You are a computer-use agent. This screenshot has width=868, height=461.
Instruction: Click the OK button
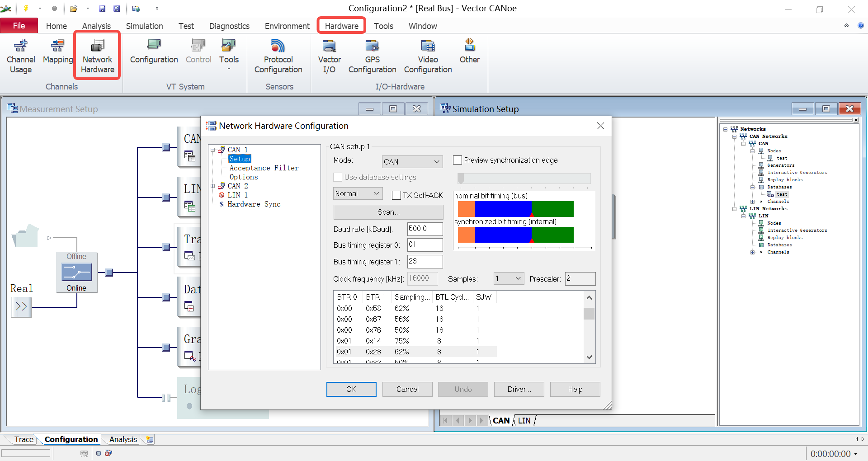click(x=351, y=389)
